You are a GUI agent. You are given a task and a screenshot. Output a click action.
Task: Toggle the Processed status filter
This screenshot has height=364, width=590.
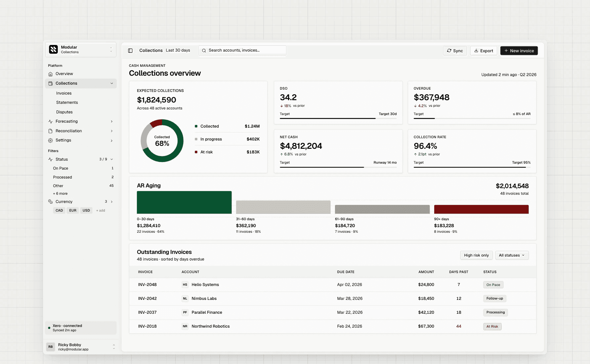83,177
